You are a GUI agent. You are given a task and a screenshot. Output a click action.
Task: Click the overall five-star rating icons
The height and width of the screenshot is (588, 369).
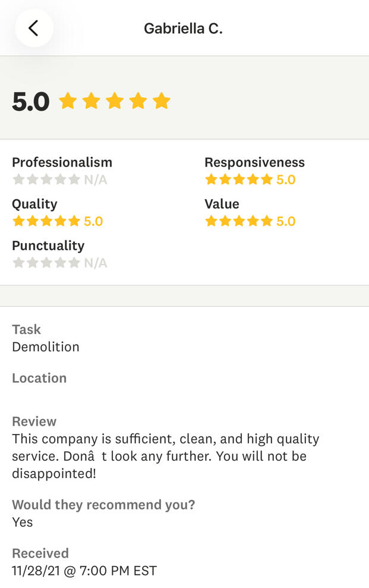[x=115, y=101]
